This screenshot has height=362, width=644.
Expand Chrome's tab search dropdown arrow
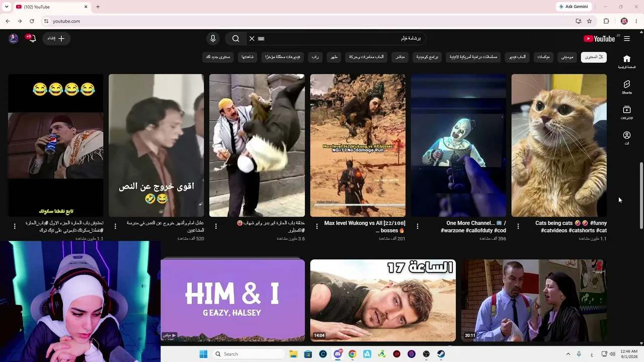(6, 7)
